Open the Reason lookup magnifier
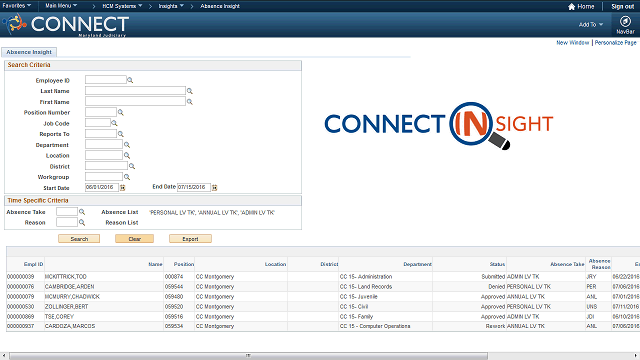Screen dimensions: 640x360 click(82, 222)
